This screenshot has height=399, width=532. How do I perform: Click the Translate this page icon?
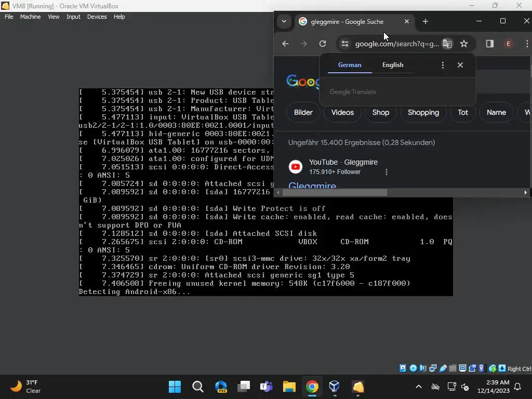point(447,44)
